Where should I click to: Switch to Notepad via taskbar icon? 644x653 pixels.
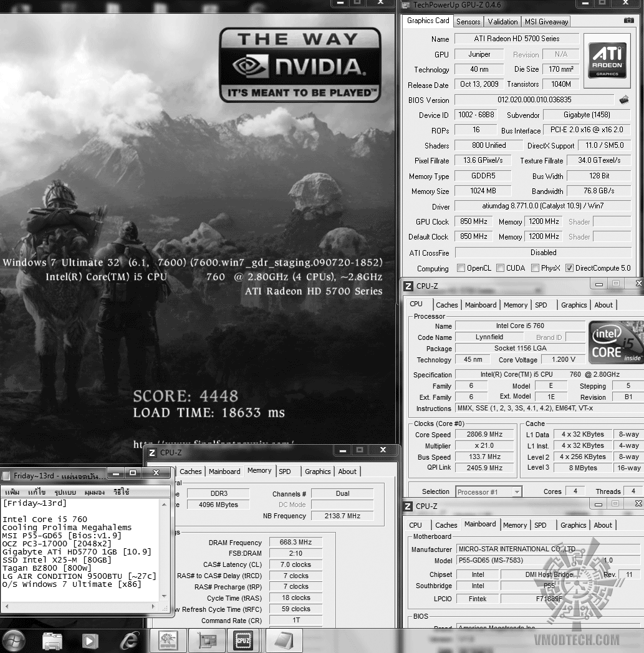click(x=284, y=641)
